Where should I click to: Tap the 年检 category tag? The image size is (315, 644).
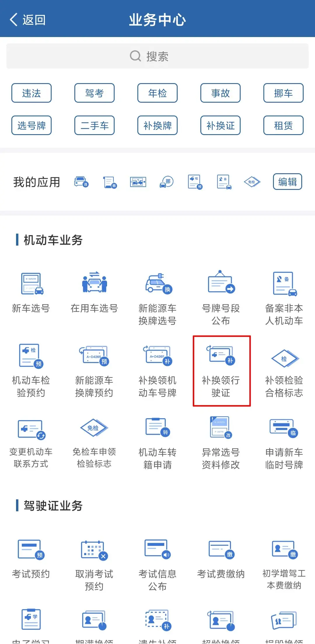pos(157,93)
